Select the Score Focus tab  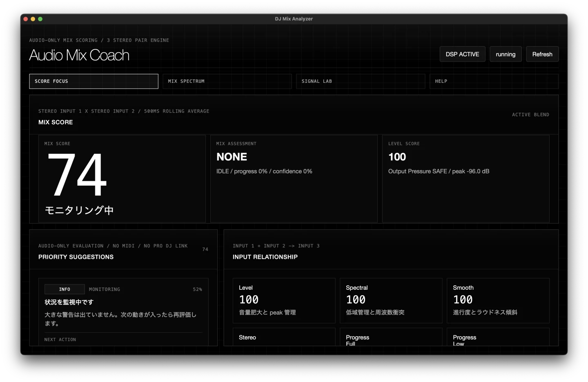94,81
